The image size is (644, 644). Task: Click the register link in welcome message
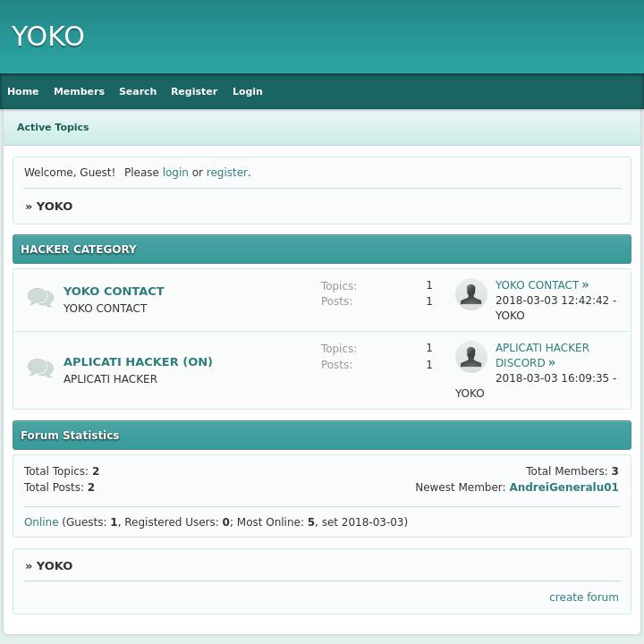pyautogui.click(x=226, y=173)
